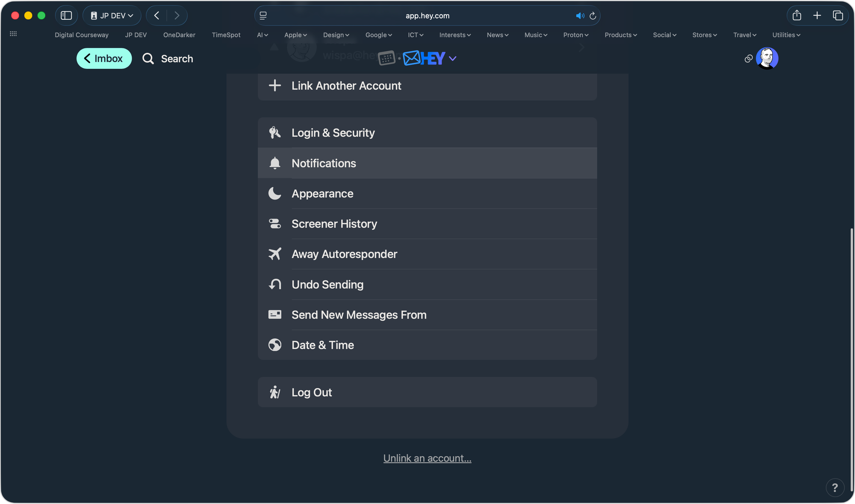The height and width of the screenshot is (504, 855).
Task: Open a new tab with the plus icon
Action: point(817,15)
